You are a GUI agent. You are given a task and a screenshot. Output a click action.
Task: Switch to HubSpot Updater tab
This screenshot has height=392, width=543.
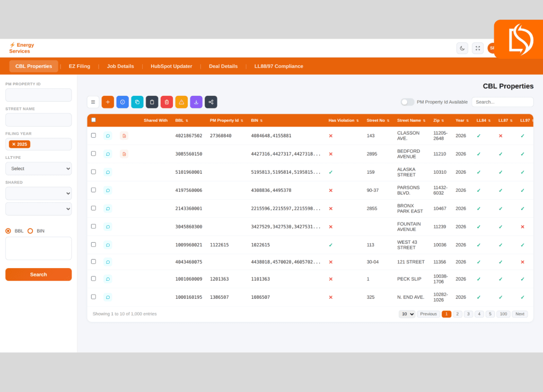[171, 66]
